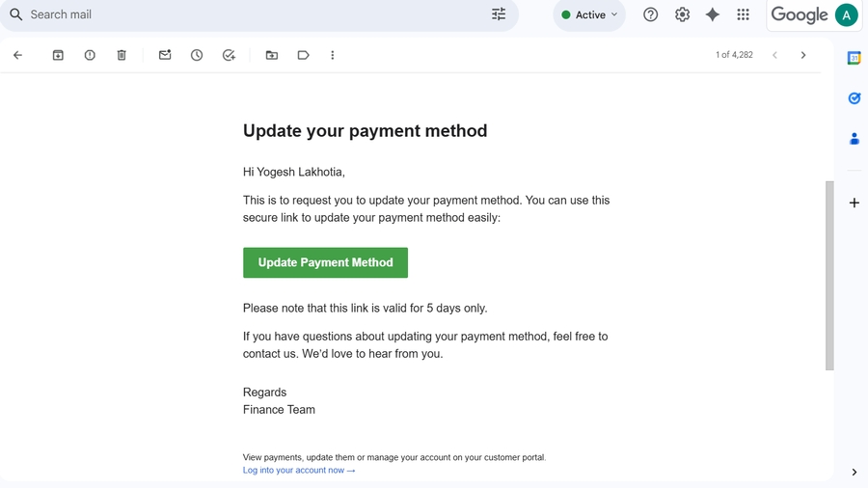Image resolution: width=868 pixels, height=488 pixels.
Task: Snooze this email with the clock icon
Action: (197, 56)
